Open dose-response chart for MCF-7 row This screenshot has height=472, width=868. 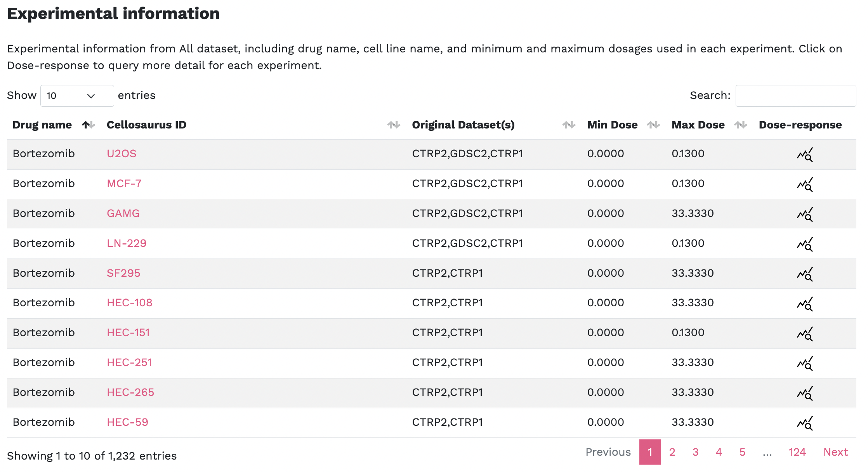pyautogui.click(x=805, y=184)
